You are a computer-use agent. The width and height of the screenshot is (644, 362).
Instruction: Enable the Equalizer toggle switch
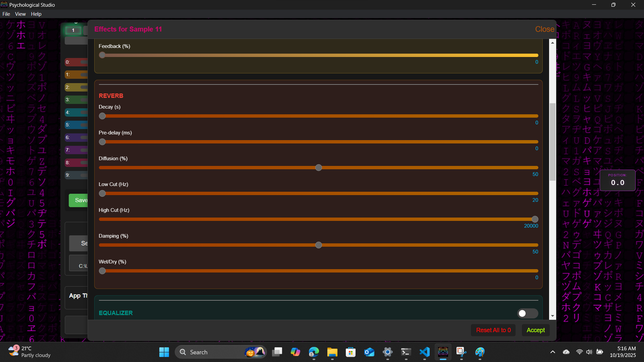527,313
